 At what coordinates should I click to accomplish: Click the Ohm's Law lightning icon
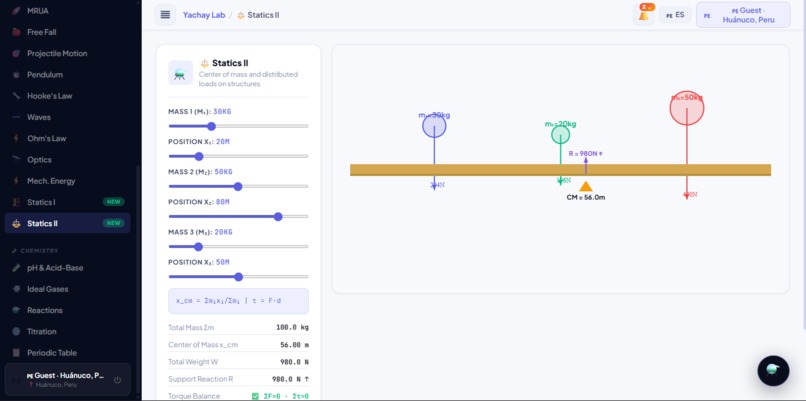[16, 138]
